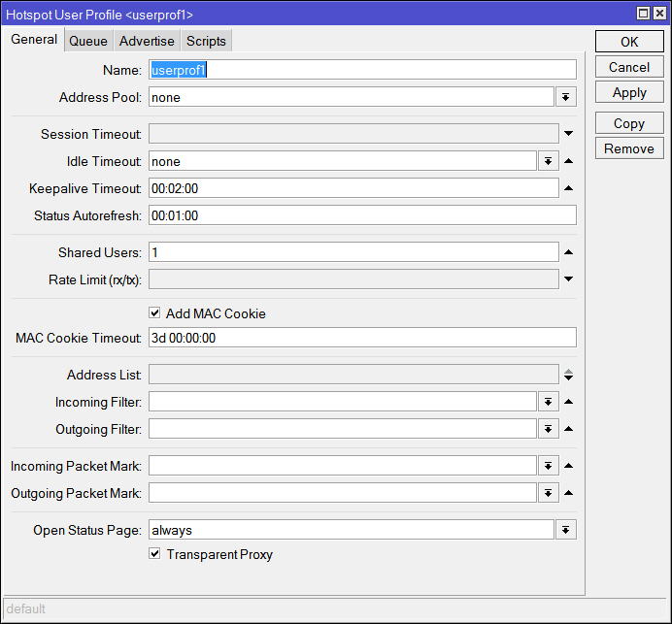
Task: Click the Address List up-down arrows
Action: 568,375
